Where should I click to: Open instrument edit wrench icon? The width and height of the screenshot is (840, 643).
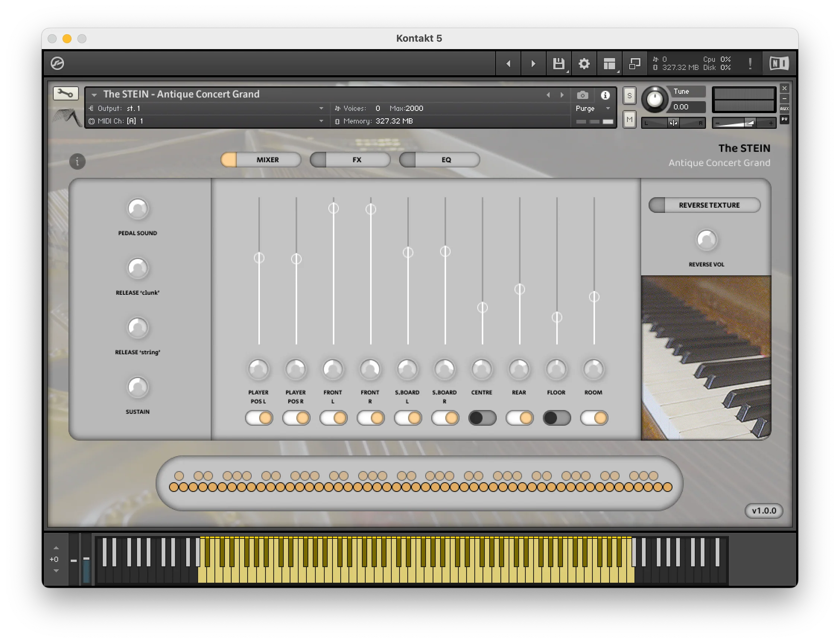(66, 93)
